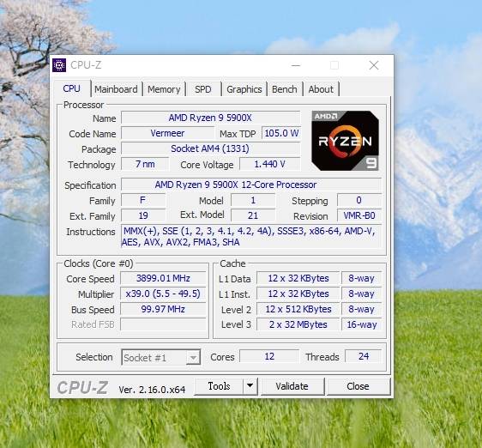Close CPU-Z via title bar X
The image size is (482, 448).
[x=374, y=65]
